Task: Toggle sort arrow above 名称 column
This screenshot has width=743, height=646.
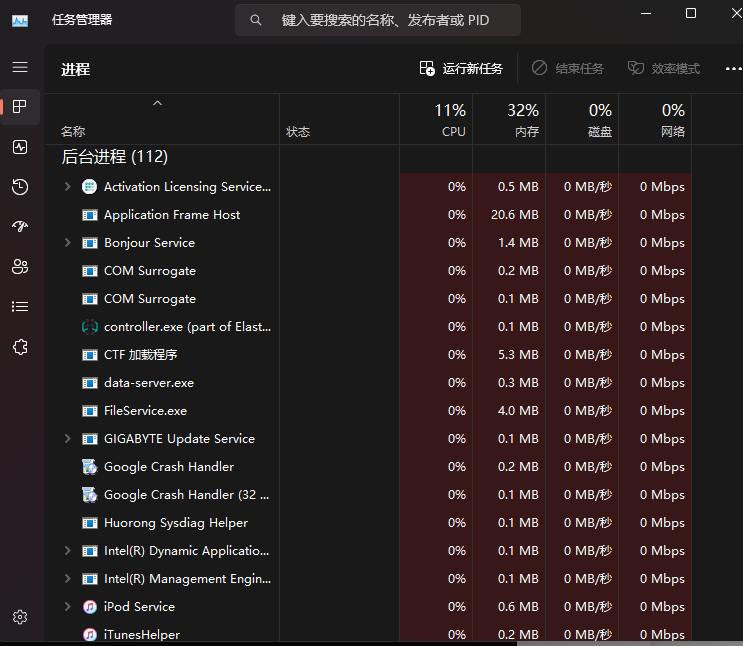Action: pos(157,103)
